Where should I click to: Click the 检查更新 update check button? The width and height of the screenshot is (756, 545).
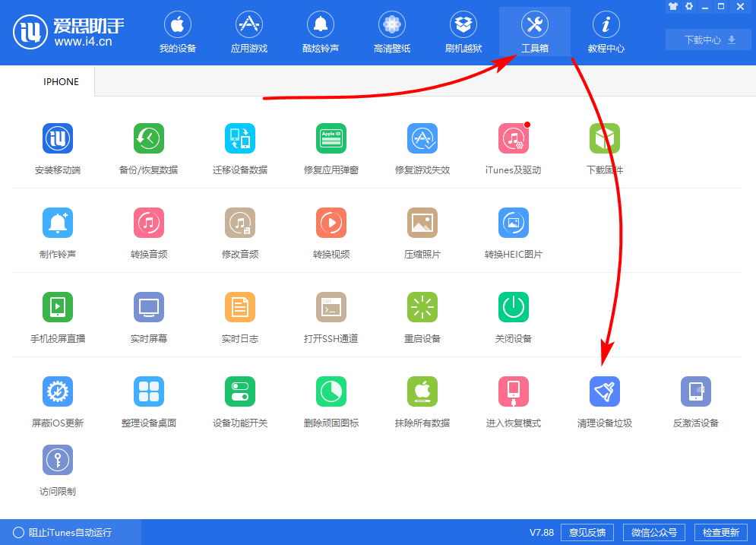pos(720,532)
